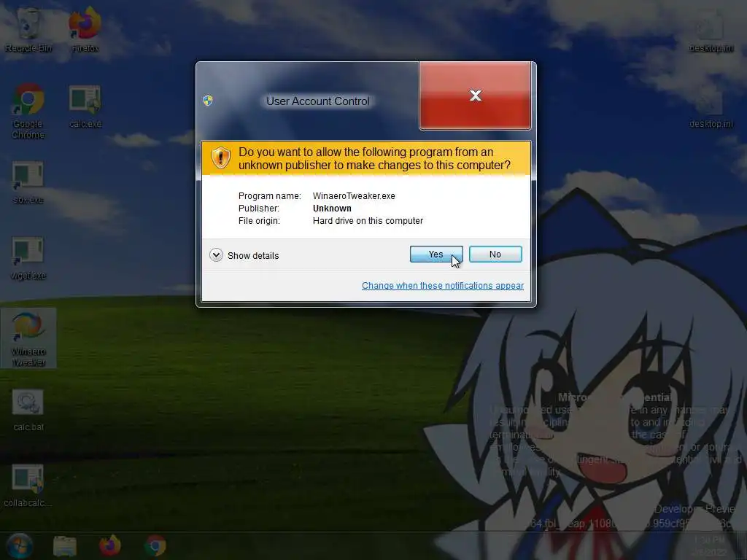Open Firefox from the taskbar
This screenshot has width=747, height=560.
point(110,545)
